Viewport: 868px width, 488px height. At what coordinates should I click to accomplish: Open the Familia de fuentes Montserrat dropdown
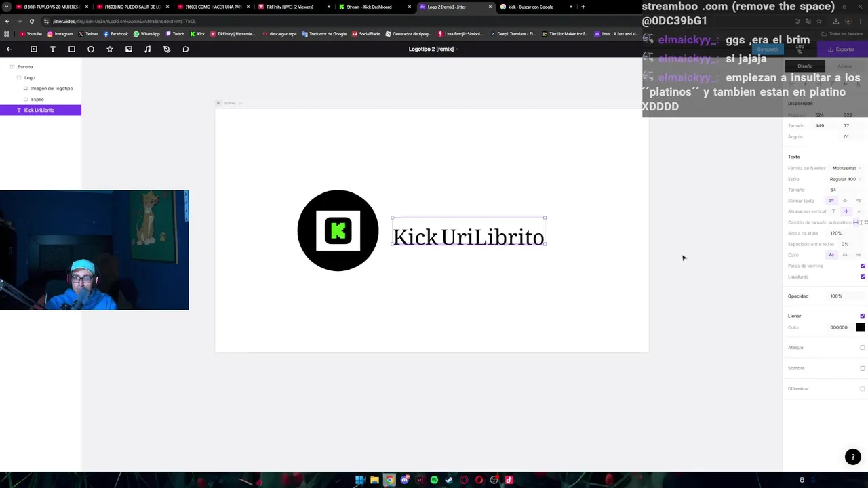(846, 168)
